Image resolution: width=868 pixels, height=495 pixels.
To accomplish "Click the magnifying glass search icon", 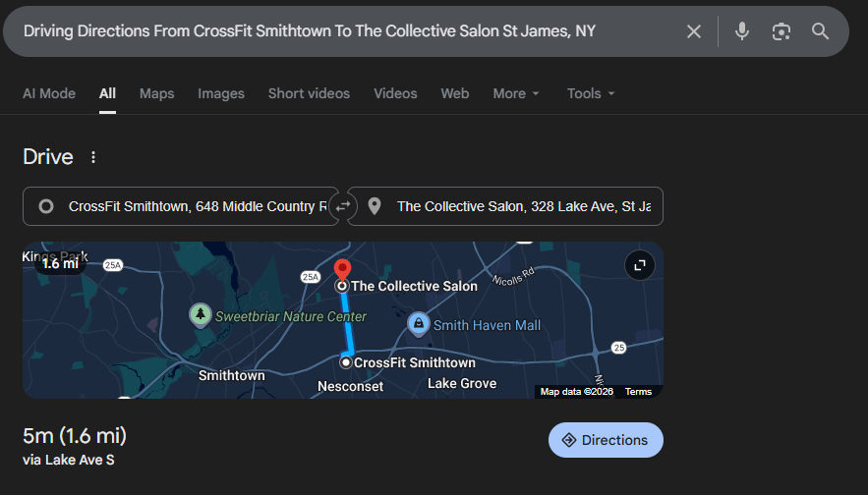I will [821, 31].
